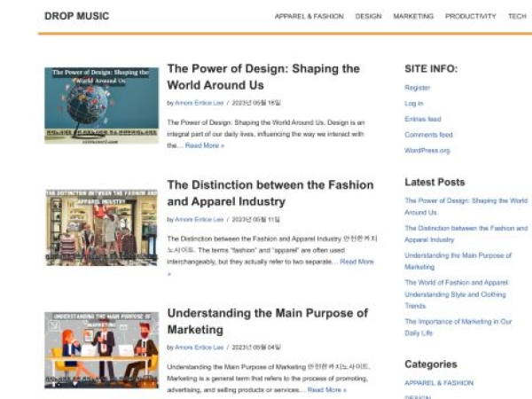This screenshot has width=532, height=399.
Task: Go to the MARKETING menu item
Action: [x=413, y=16]
